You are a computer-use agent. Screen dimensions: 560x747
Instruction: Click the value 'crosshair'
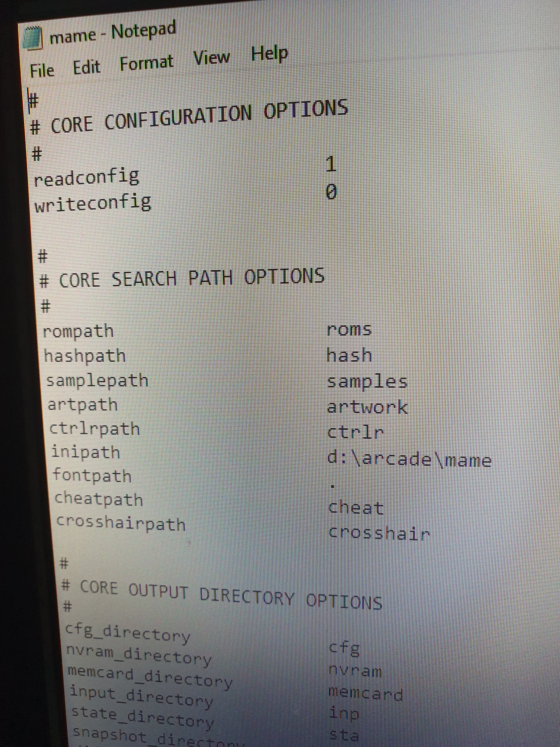pos(380,533)
